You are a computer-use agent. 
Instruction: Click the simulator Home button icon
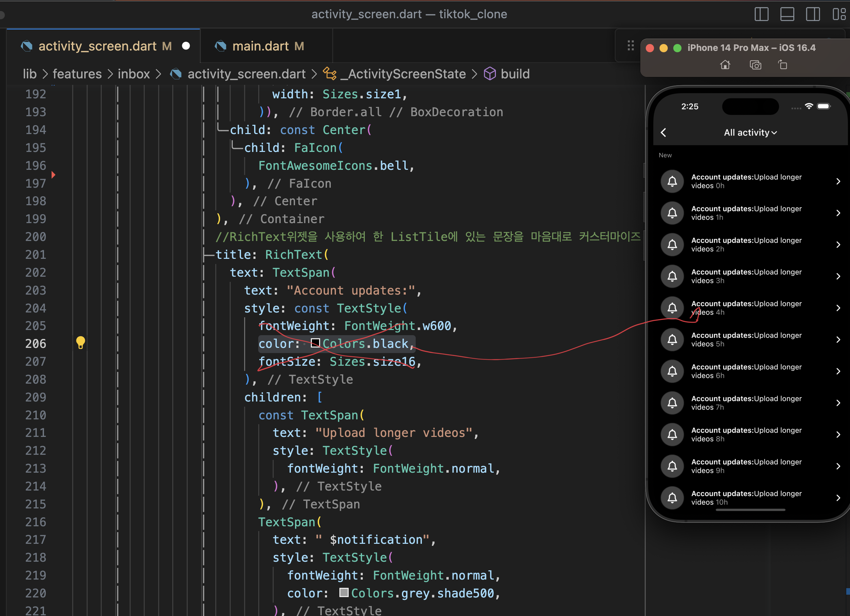point(725,65)
